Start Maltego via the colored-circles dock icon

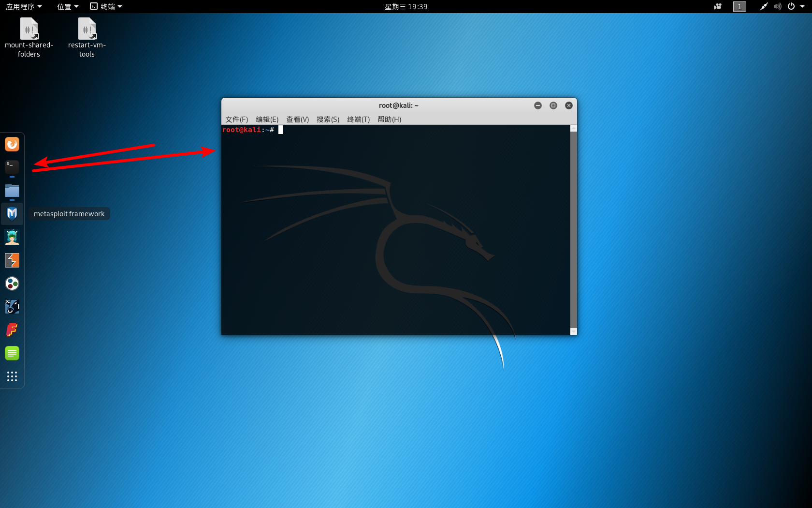click(12, 284)
